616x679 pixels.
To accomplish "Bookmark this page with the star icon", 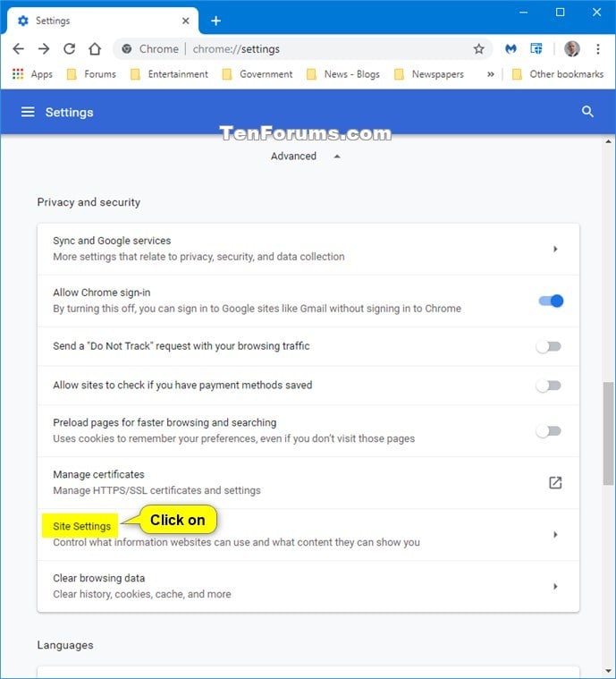I will point(479,49).
